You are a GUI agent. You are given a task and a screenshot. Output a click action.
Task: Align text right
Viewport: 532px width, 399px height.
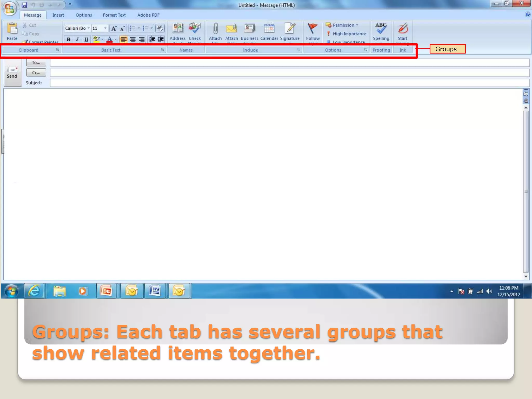pos(142,39)
